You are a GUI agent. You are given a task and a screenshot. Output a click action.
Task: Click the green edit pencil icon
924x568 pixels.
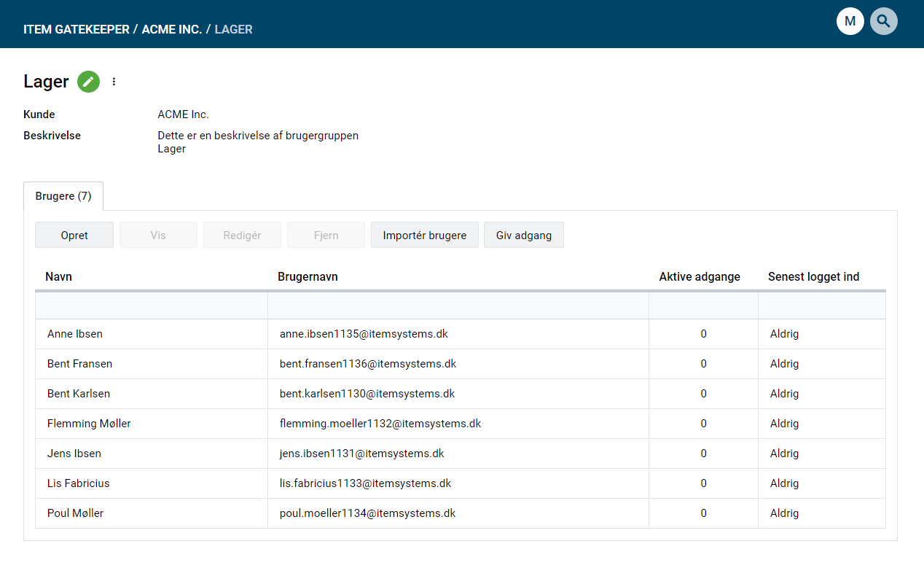[x=88, y=82]
